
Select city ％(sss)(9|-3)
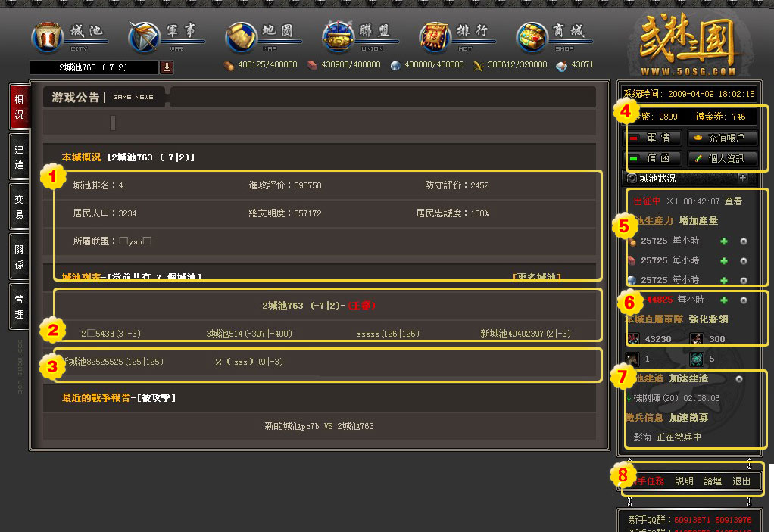coord(249,362)
